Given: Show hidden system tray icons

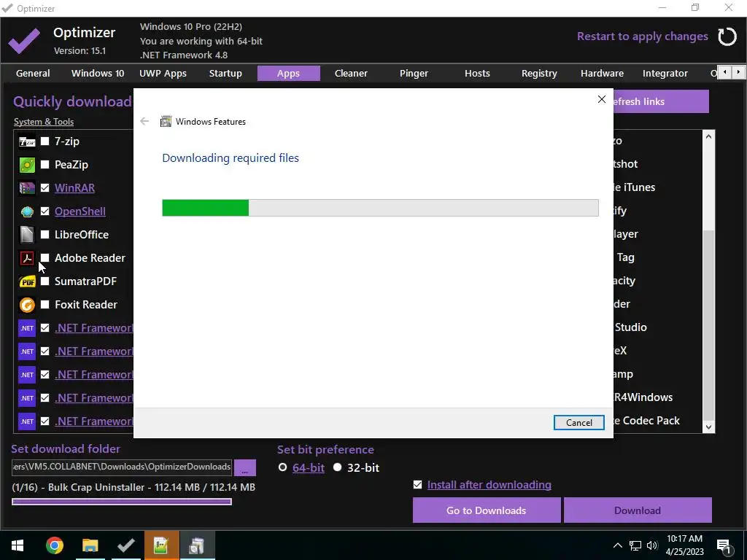Looking at the screenshot, I should point(617,545).
